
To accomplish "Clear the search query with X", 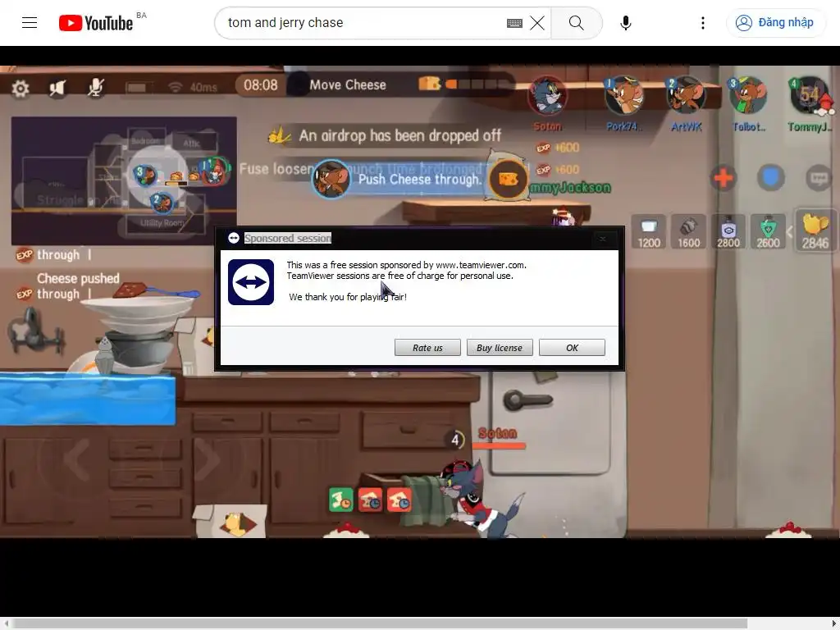I will [536, 23].
